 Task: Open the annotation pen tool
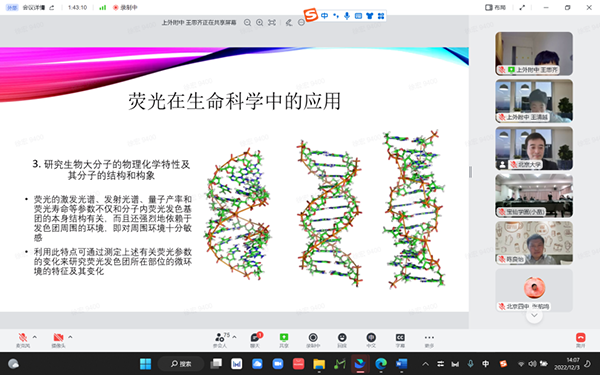[x=289, y=23]
